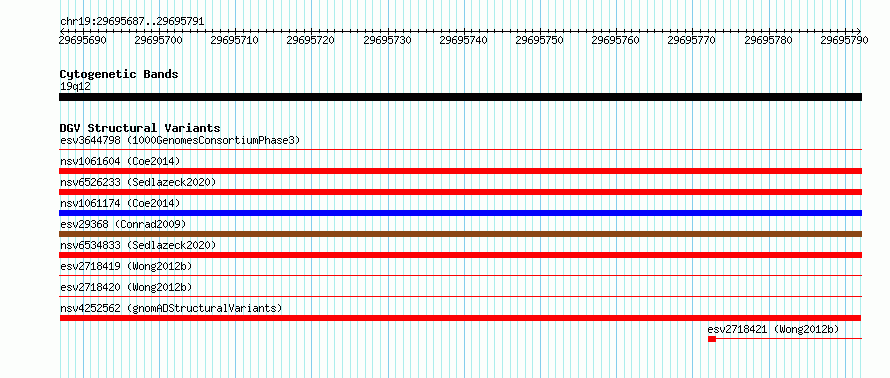Click the red bar under nsv6526233
The image size is (890, 378).
point(460,192)
